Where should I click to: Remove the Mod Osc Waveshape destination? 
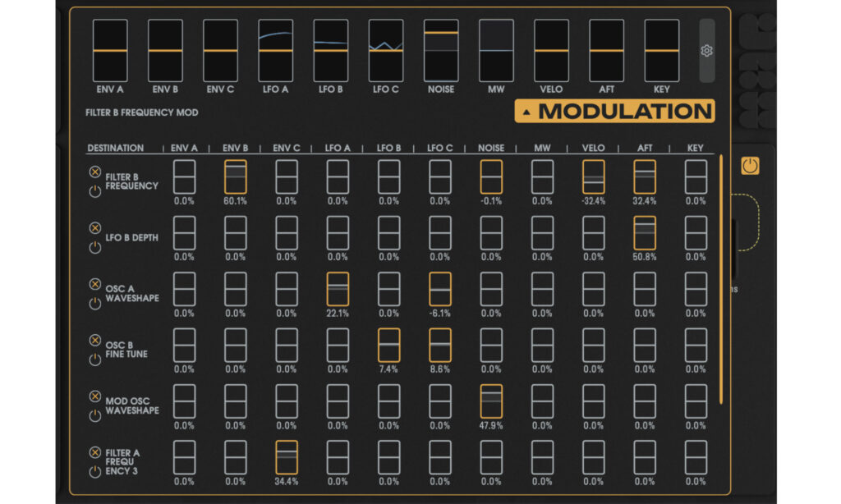[x=94, y=396]
